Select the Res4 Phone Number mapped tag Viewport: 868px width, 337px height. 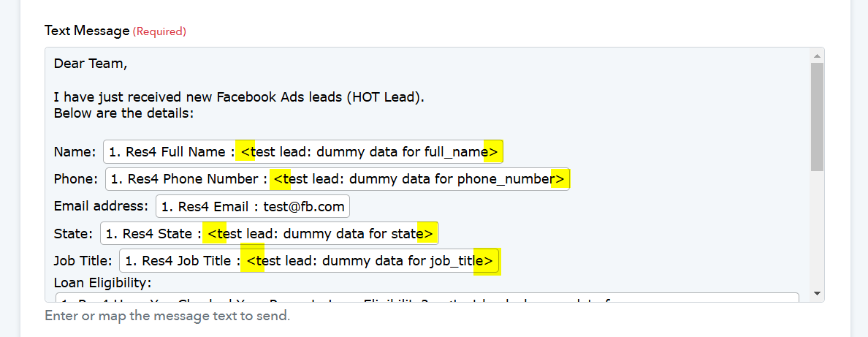pyautogui.click(x=338, y=179)
